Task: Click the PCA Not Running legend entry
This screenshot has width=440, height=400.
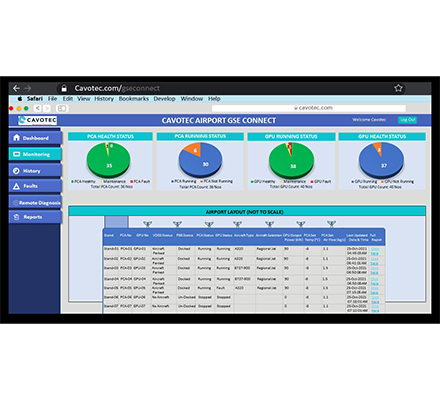Action: pos(217,181)
